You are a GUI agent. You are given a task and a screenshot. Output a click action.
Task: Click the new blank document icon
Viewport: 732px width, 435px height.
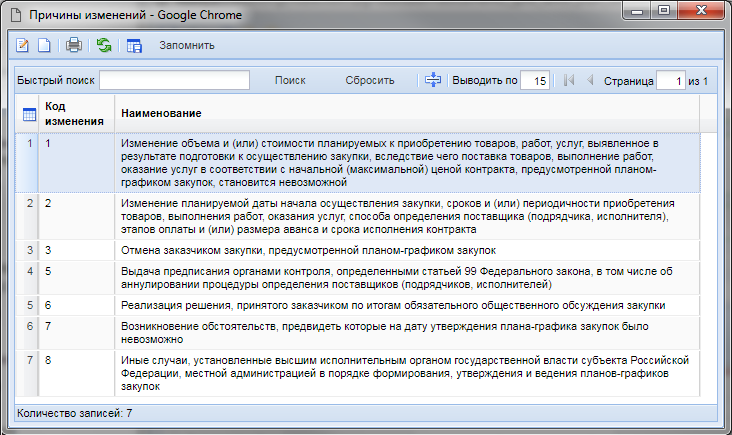point(43,45)
